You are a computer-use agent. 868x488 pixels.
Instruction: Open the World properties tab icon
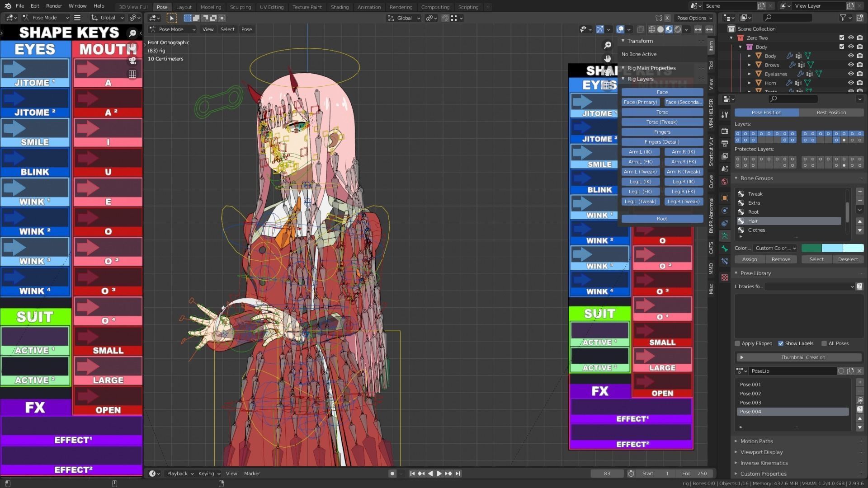click(725, 182)
